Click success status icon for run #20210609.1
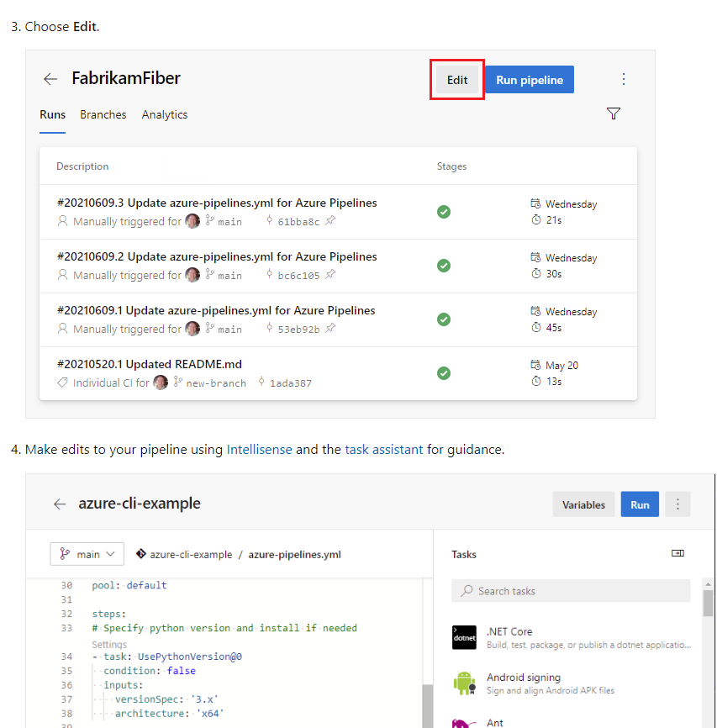Viewport: 717px width, 728px height. tap(444, 319)
